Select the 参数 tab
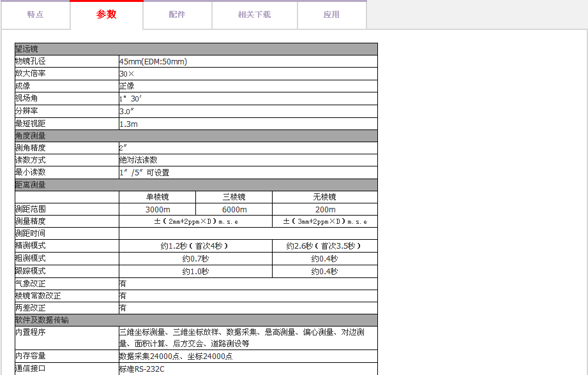 (107, 15)
